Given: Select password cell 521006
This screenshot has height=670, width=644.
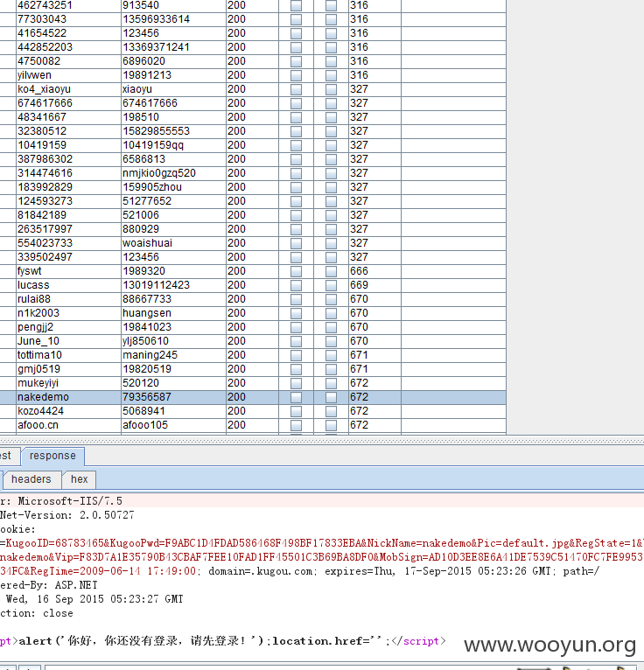Looking at the screenshot, I should coord(173,215).
